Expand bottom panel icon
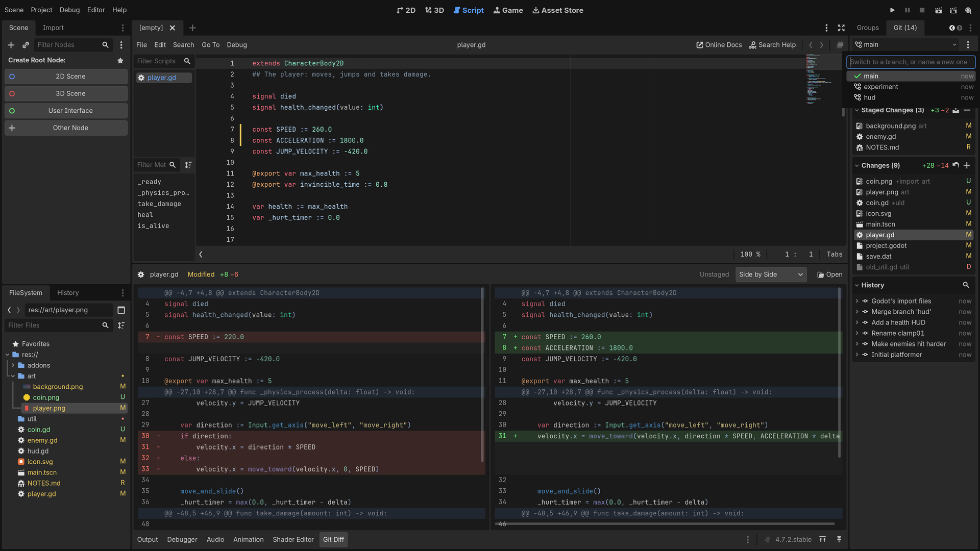 [822, 539]
